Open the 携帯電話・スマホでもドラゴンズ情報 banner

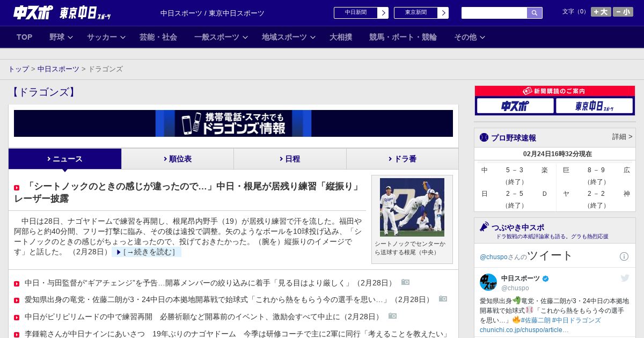click(x=233, y=123)
